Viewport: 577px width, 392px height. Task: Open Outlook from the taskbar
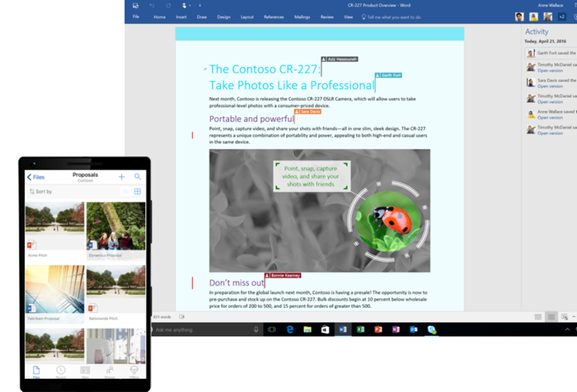(414, 329)
